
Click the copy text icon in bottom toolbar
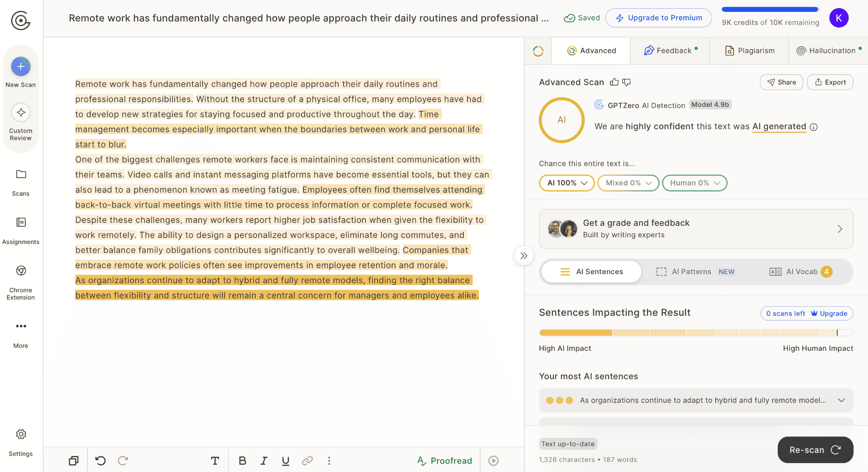click(x=74, y=461)
